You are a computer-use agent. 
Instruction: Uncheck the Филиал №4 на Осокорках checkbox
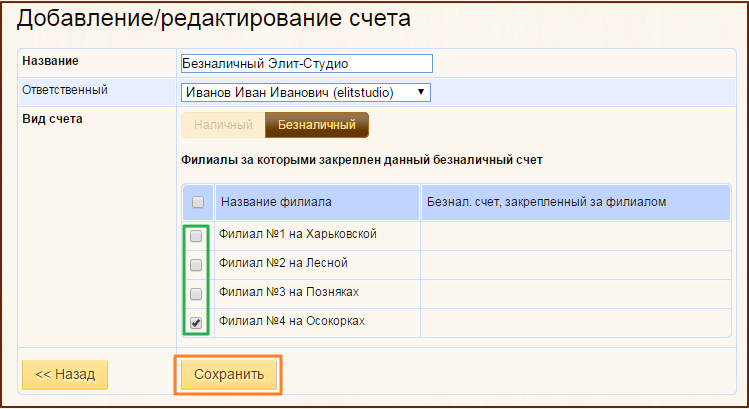pos(196,323)
